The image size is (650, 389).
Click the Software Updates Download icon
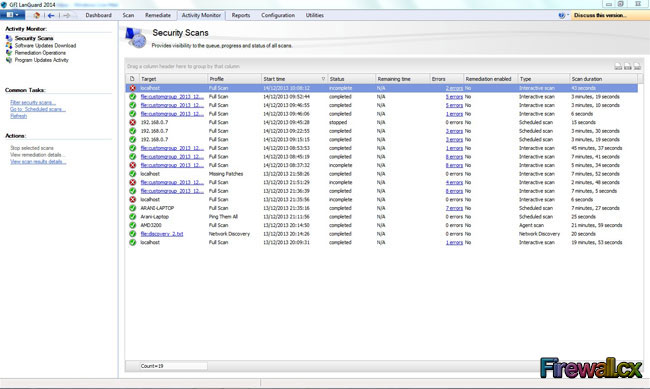9,46
